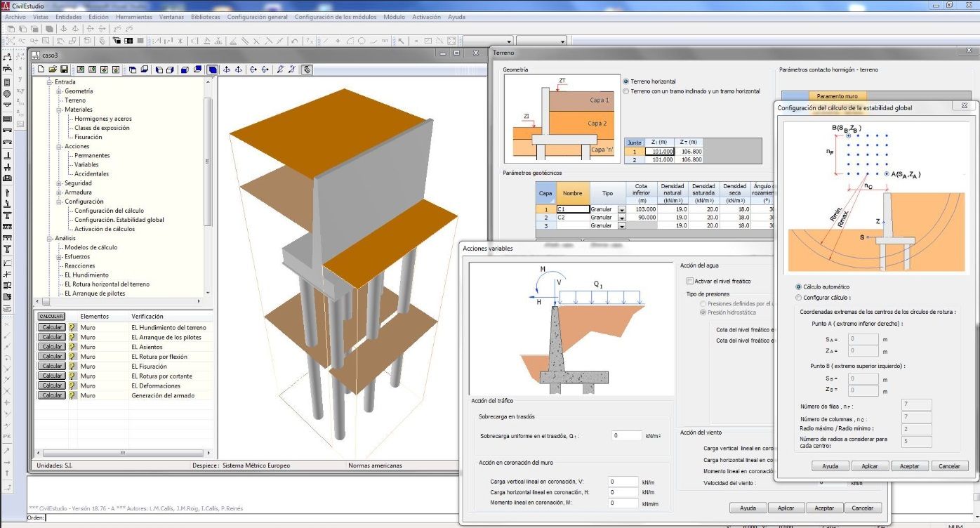Click Aplicar in the Acciones variables dialog

786,508
